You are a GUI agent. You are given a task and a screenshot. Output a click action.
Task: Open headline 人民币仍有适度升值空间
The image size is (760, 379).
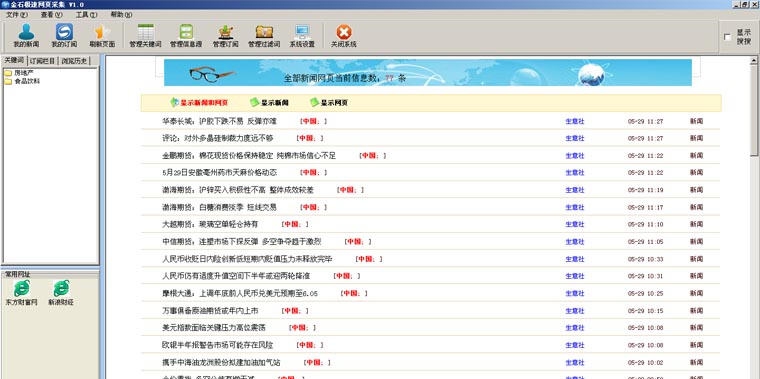(x=236, y=276)
